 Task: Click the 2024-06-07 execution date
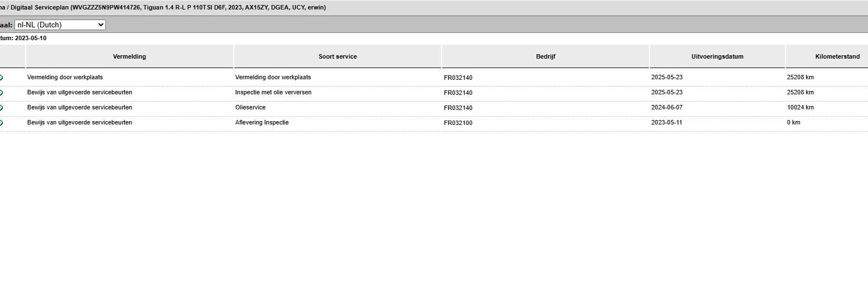point(666,107)
